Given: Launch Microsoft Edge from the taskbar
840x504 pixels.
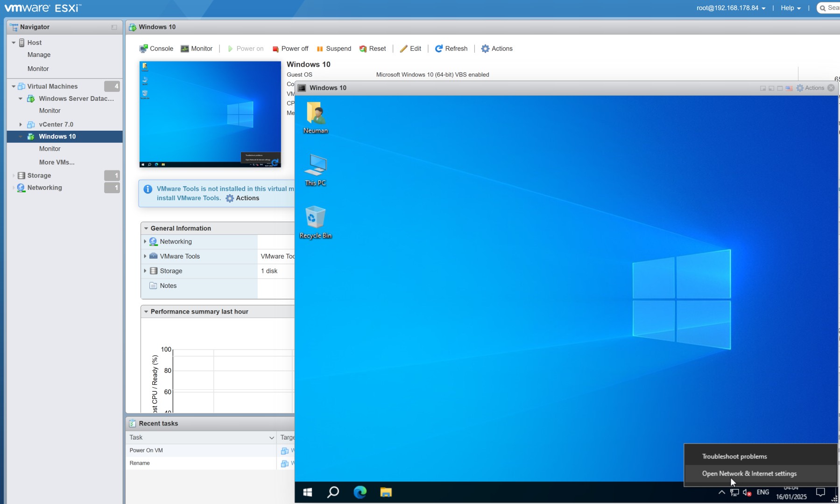Looking at the screenshot, I should (360, 492).
